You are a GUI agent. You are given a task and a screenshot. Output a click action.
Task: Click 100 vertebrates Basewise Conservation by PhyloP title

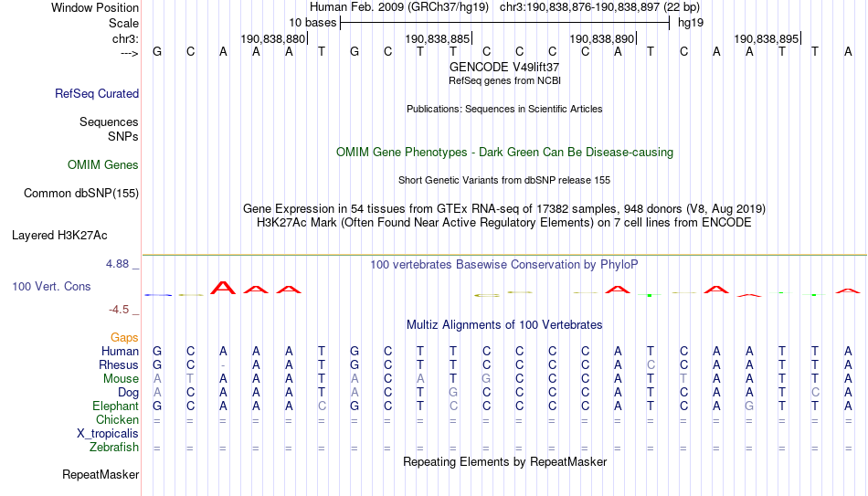pyautogui.click(x=504, y=265)
